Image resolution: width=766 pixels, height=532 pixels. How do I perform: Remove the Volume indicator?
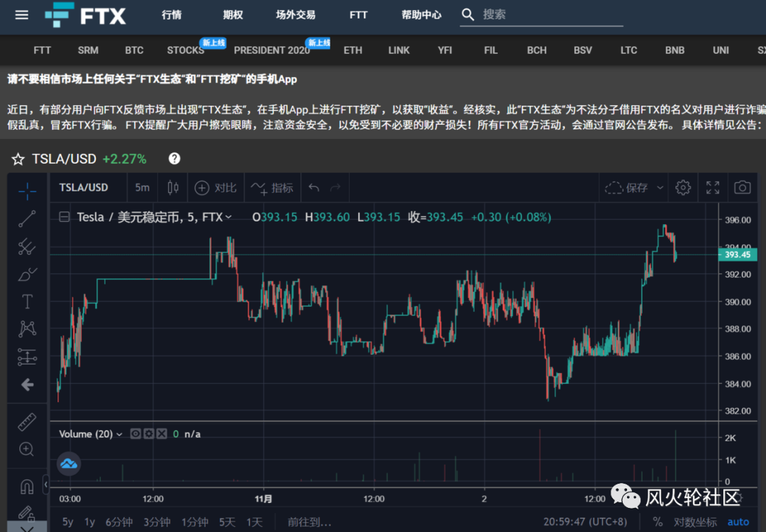[162, 434]
